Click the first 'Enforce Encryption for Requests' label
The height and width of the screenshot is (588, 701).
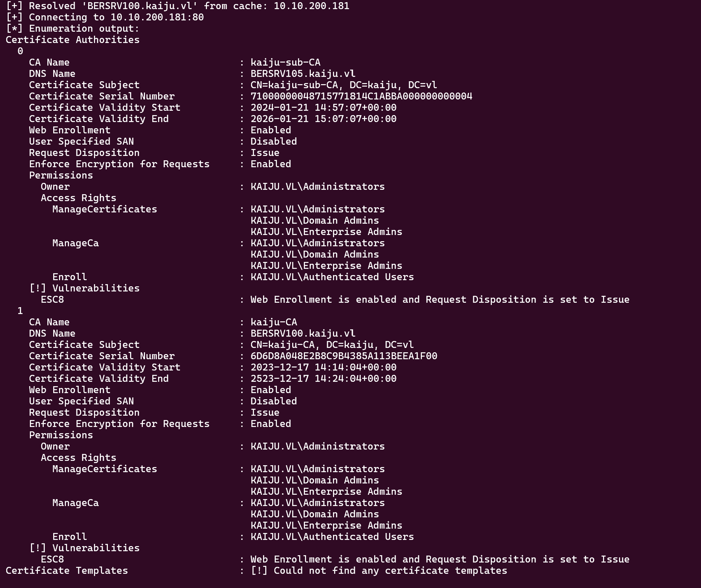[119, 164]
